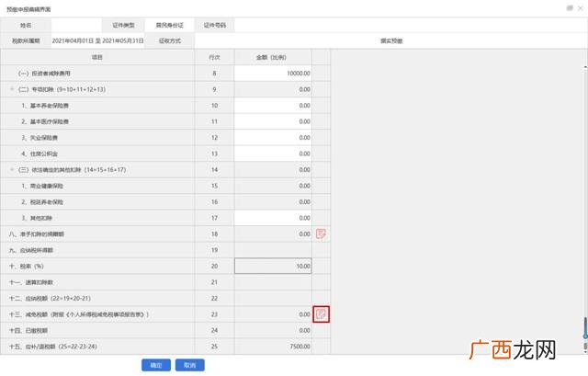Edit the row 17 其他扣除 amount field
This screenshot has height=376, width=588.
(273, 218)
